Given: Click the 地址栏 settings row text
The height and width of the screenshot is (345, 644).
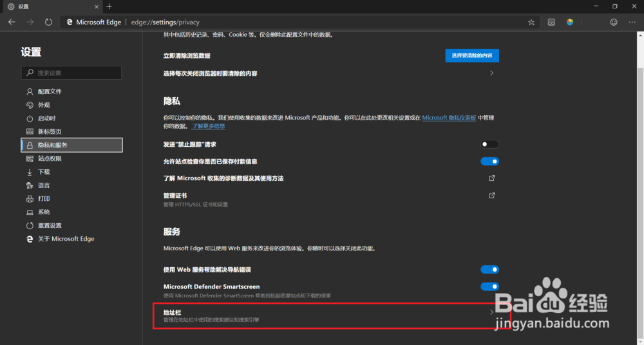Looking at the screenshot, I should tap(173, 313).
